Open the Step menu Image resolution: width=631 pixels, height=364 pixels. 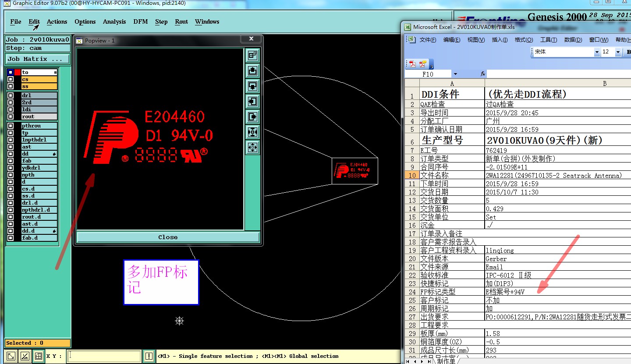pos(161,21)
